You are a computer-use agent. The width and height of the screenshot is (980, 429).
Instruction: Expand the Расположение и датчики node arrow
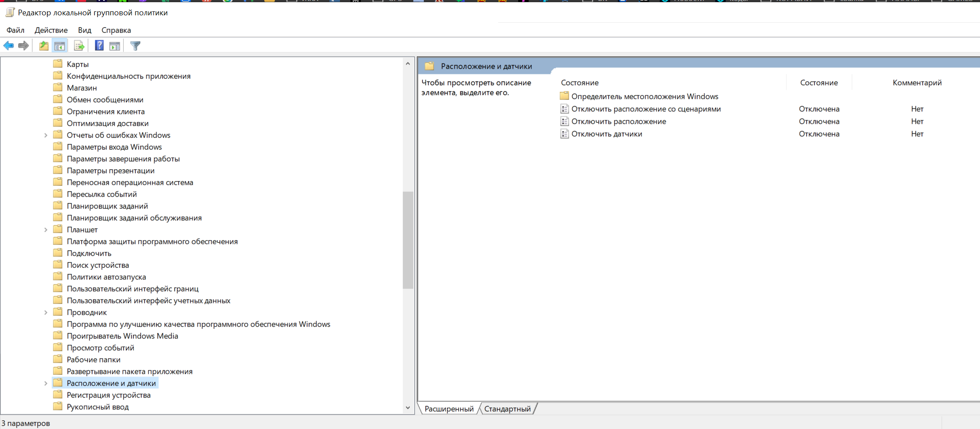click(45, 383)
